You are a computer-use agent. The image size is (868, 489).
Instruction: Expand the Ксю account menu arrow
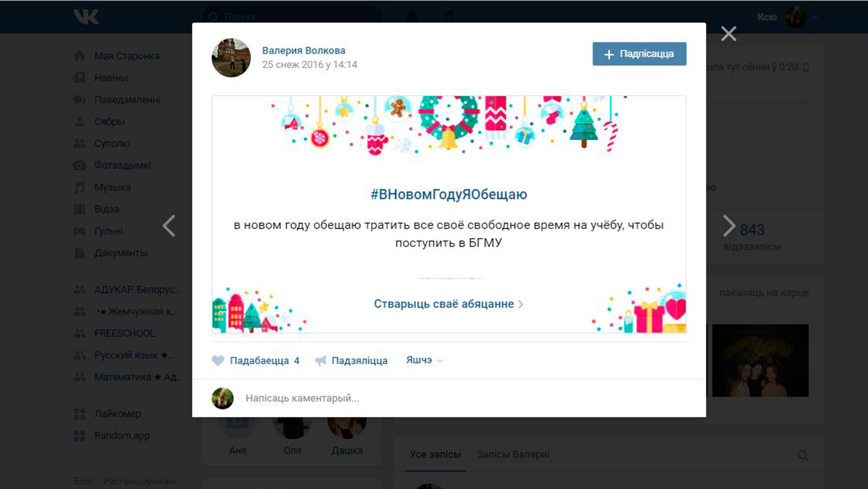[x=815, y=17]
